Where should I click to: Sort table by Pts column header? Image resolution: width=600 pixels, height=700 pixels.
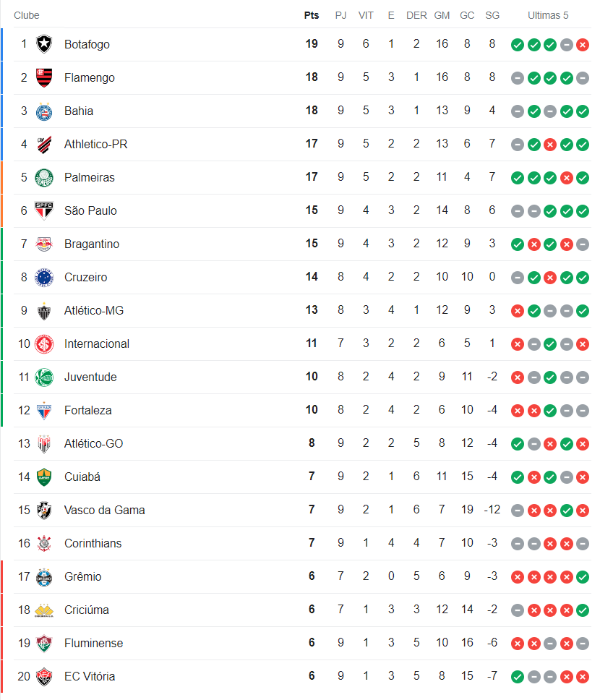tap(312, 15)
